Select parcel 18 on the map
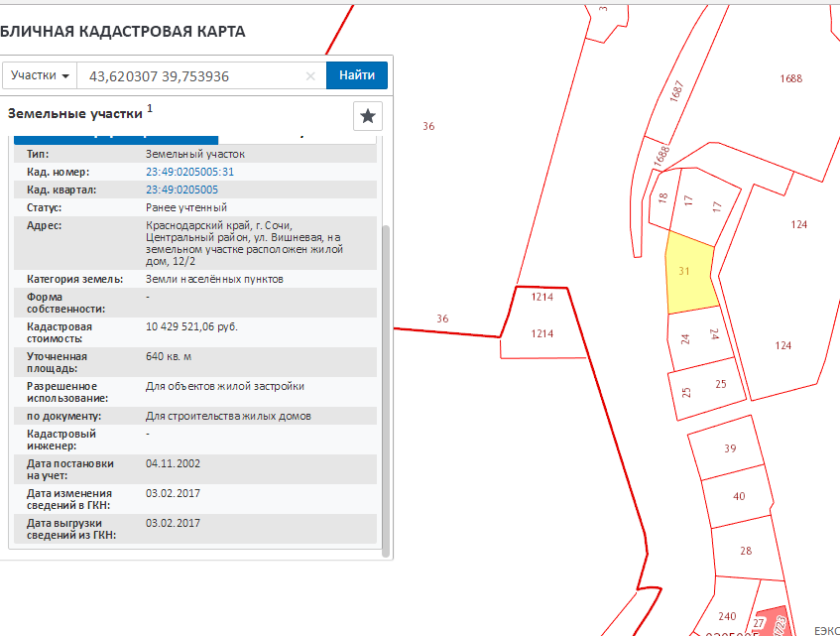The height and width of the screenshot is (636, 840). click(661, 198)
